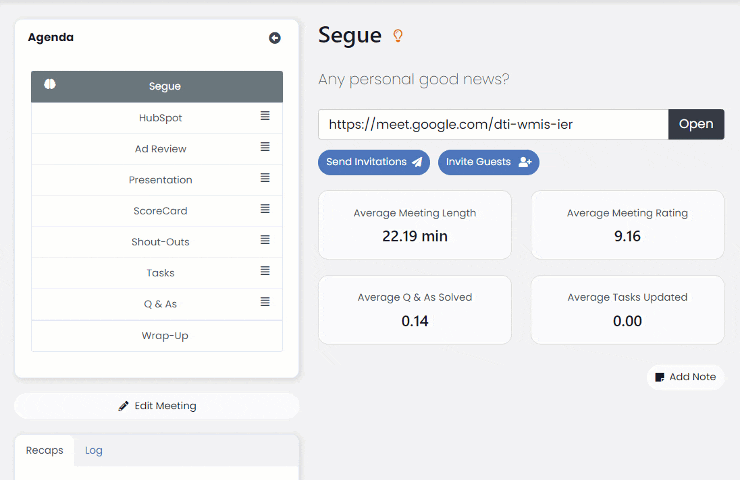This screenshot has height=480, width=740.
Task: Click the hamburger icon on Ad Review
Action: [x=265, y=148]
